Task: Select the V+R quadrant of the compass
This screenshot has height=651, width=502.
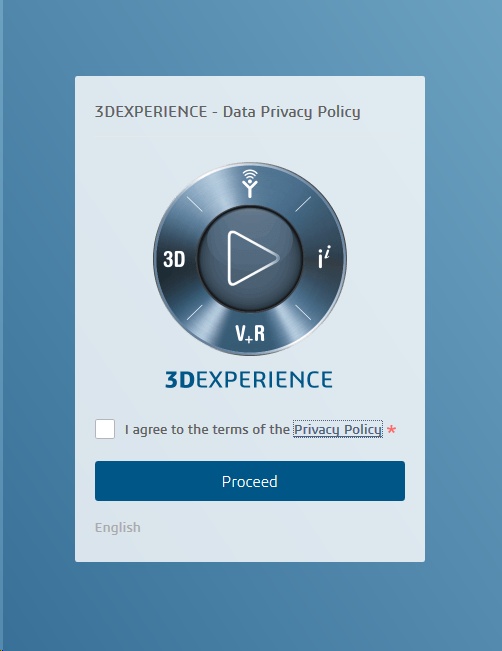Action: (x=250, y=333)
